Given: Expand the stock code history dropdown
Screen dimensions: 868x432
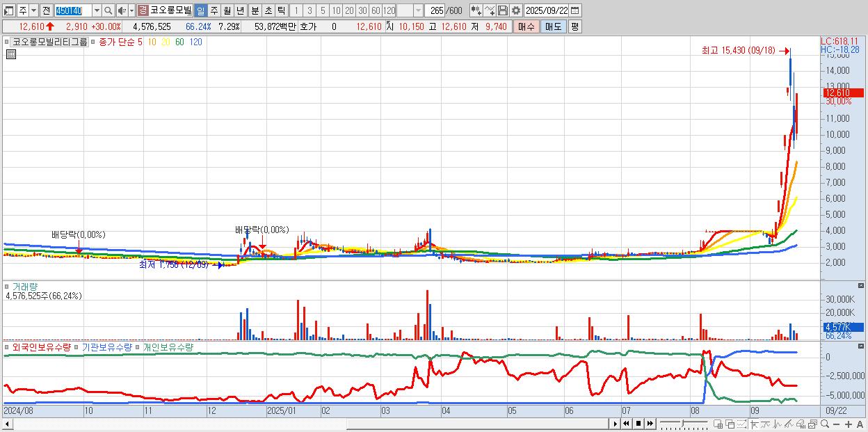Looking at the screenshot, I should point(97,10).
